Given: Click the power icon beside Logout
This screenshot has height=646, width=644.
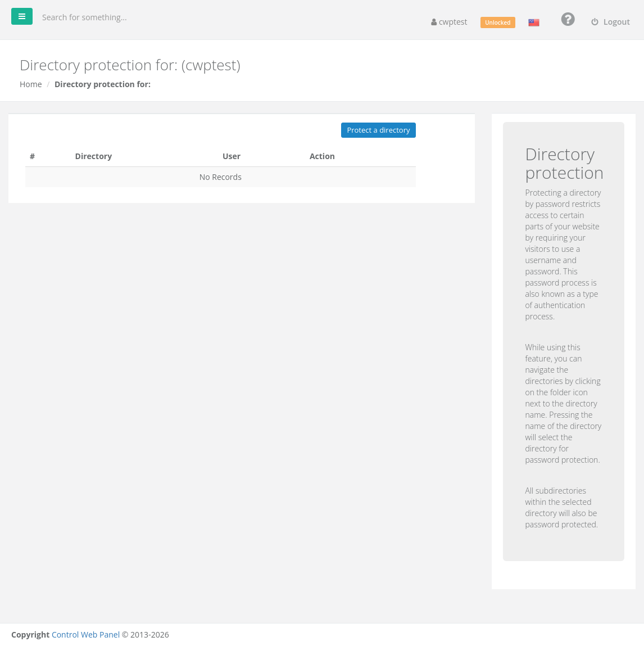Looking at the screenshot, I should (595, 22).
